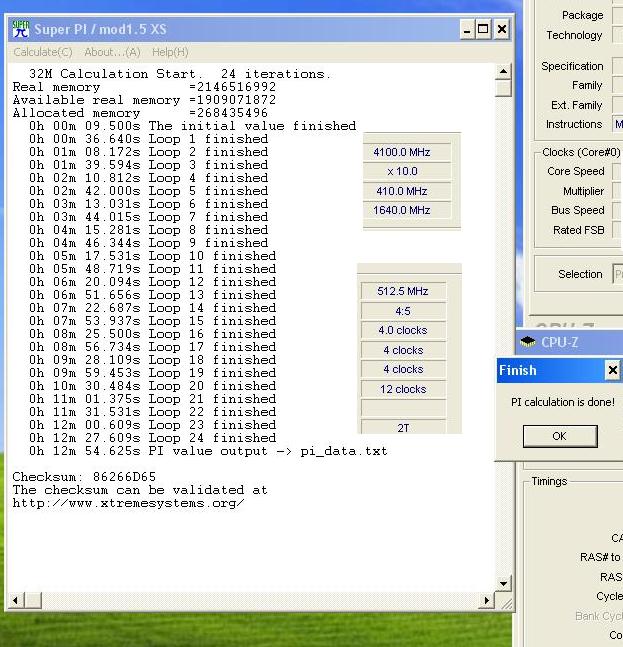Click the Selection label in CPU-Z
Screen dimensions: 623x647
(x=580, y=274)
